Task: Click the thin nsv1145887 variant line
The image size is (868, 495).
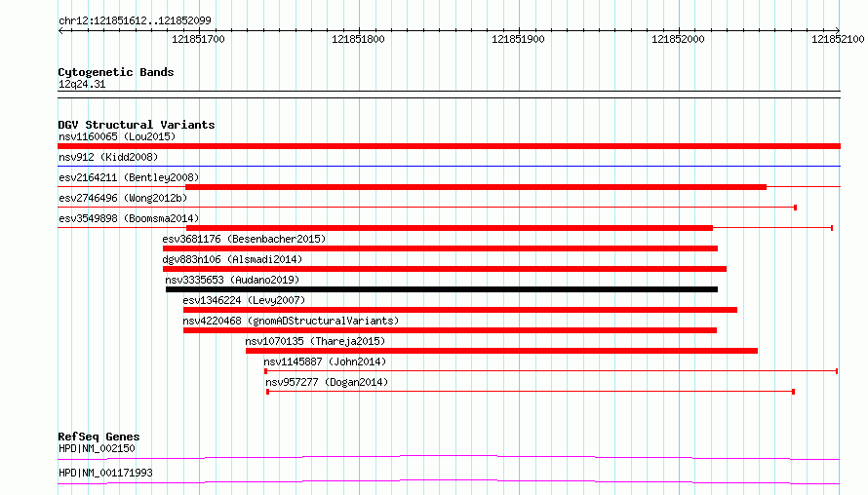Action: click(551, 371)
